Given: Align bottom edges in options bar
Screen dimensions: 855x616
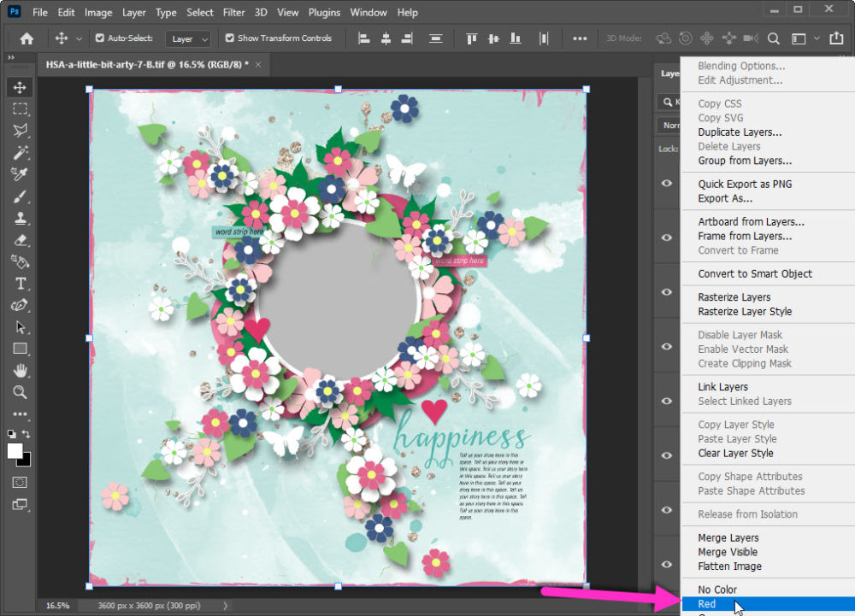Looking at the screenshot, I should [x=516, y=38].
